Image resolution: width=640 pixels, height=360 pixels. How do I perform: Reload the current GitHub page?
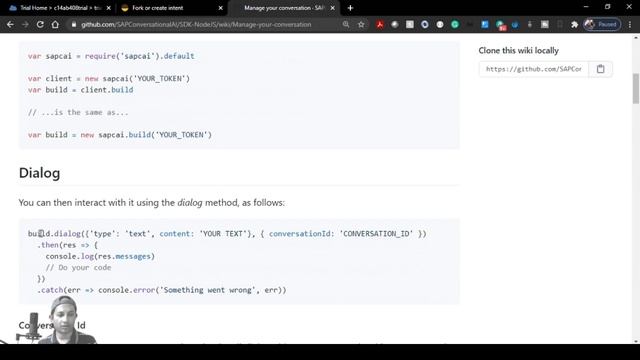(x=40, y=24)
